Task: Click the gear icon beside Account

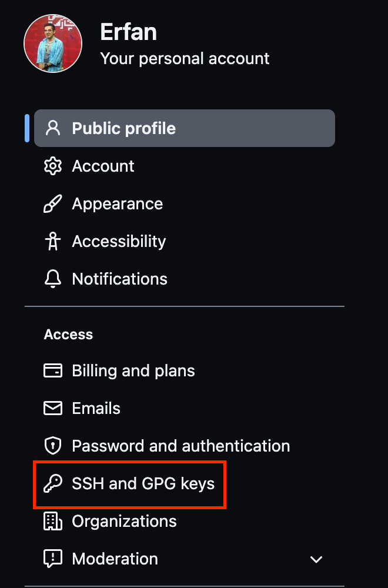Action: 52,166
